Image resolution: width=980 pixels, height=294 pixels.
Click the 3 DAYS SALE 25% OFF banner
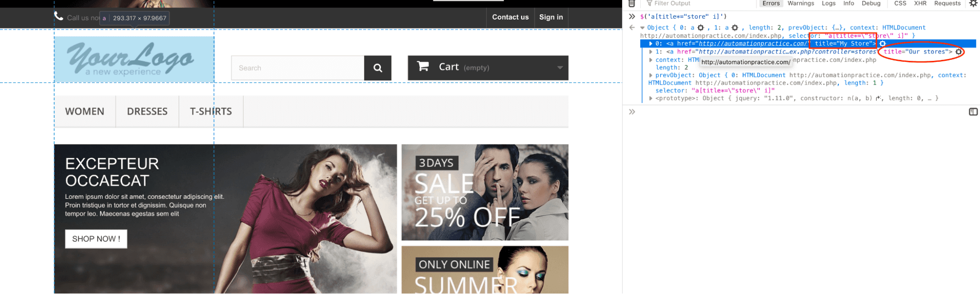point(485,192)
